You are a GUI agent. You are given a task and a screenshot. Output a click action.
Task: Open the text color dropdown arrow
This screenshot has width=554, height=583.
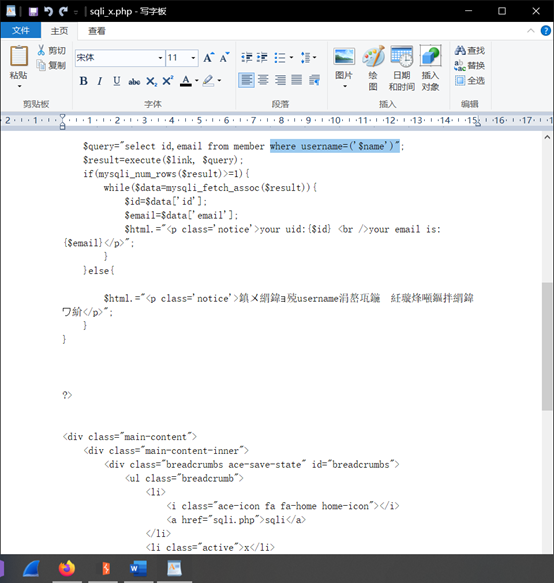pyautogui.click(x=197, y=80)
